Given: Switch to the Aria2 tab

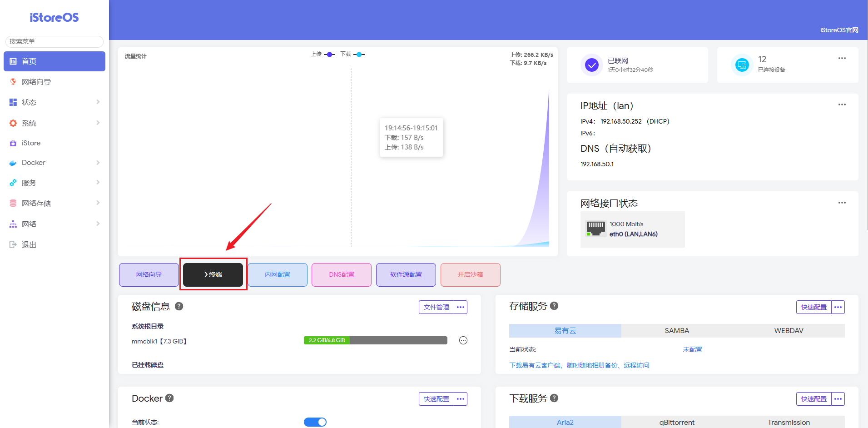Looking at the screenshot, I should pos(565,422).
